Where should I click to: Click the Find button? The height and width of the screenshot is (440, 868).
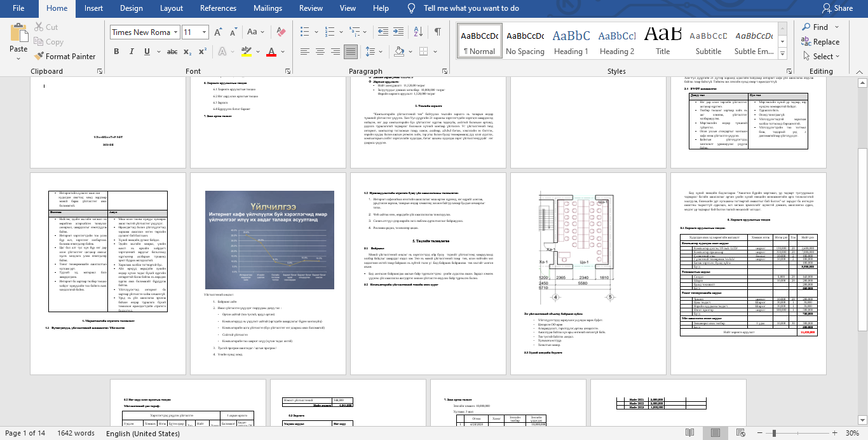815,27
